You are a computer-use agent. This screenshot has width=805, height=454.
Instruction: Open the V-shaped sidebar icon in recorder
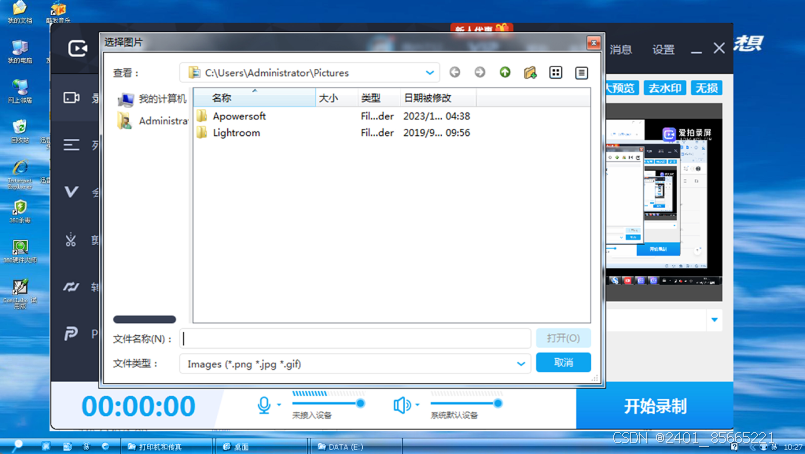(x=71, y=192)
